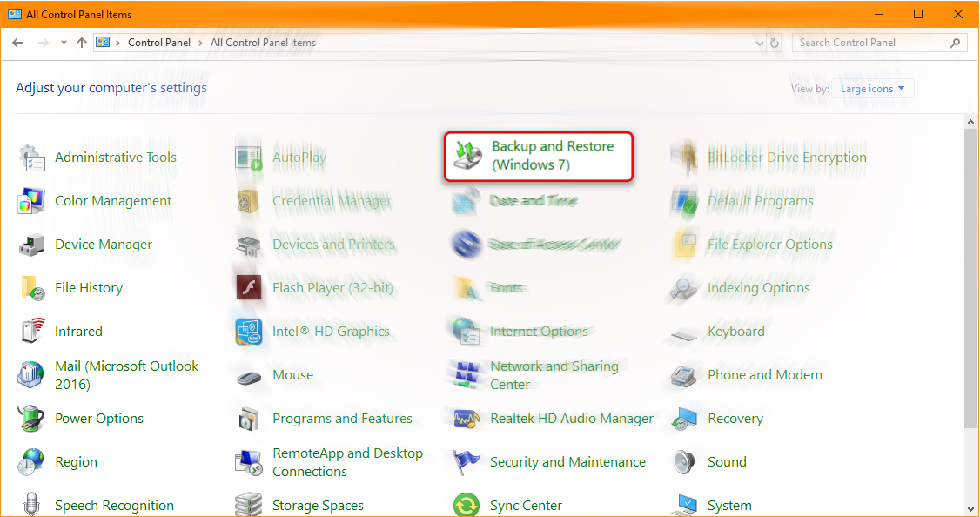Open the Mail Microsoft Outlook icon

[32, 375]
